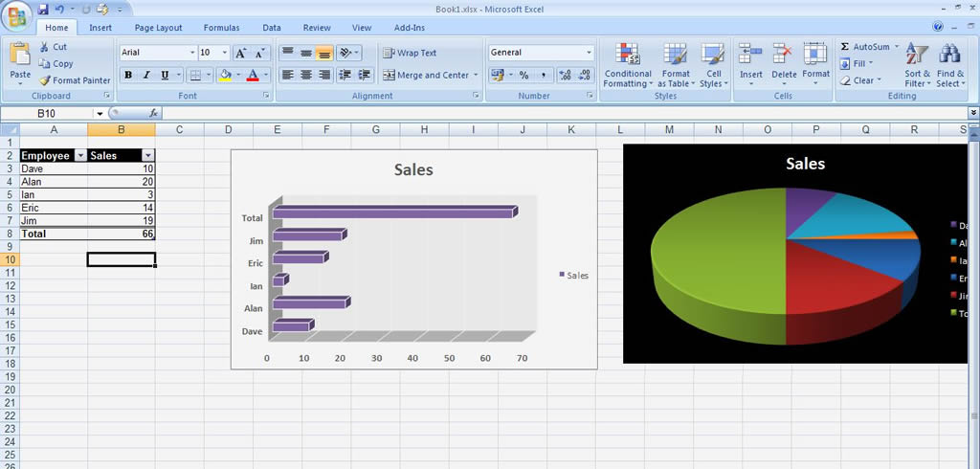Center the cell text horizontally

pos(305,75)
